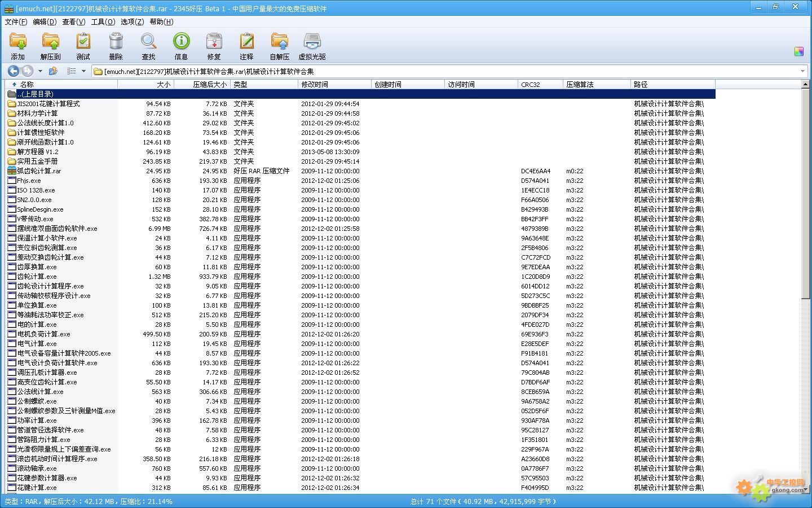This screenshot has width=812, height=508.
Task: Open the 选项(Z) menu
Action: (133, 22)
